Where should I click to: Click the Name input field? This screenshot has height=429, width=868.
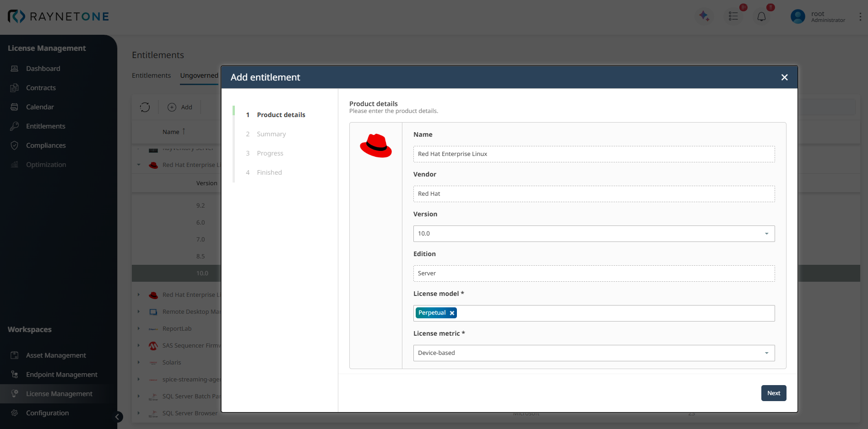coord(594,154)
